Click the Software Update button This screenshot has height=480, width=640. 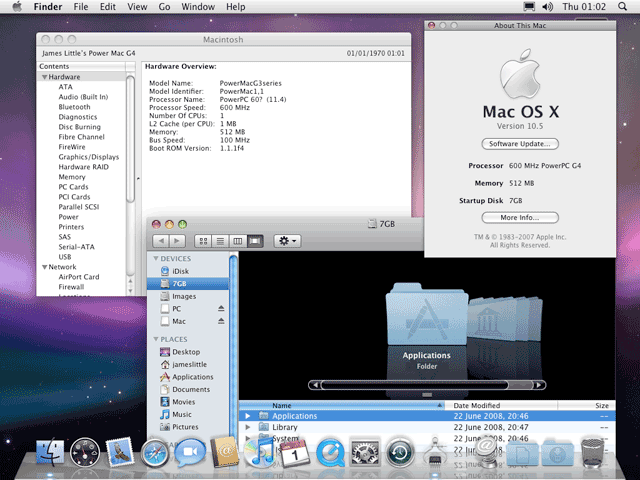pyautogui.click(x=519, y=144)
